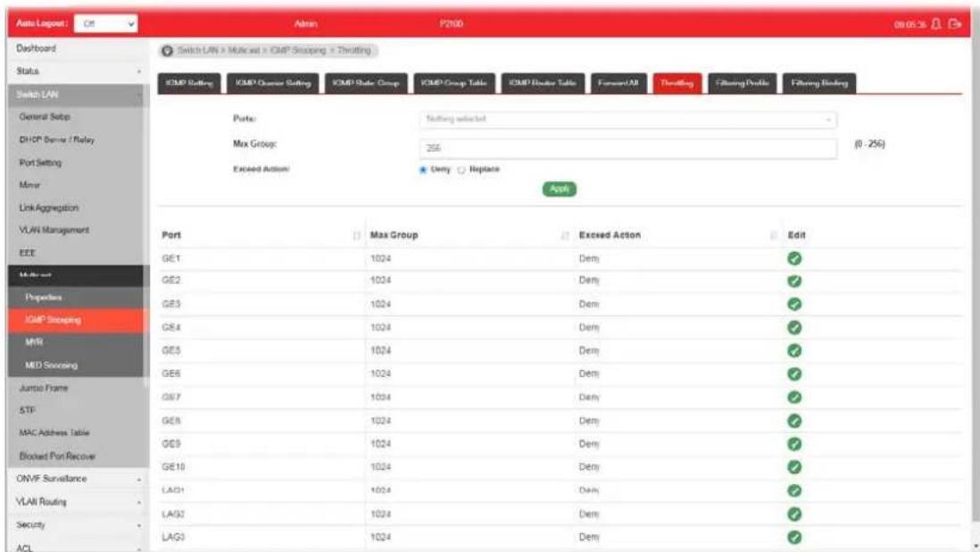The width and height of the screenshot is (980, 552).
Task: Sort table by Port column
Action: 356,235
